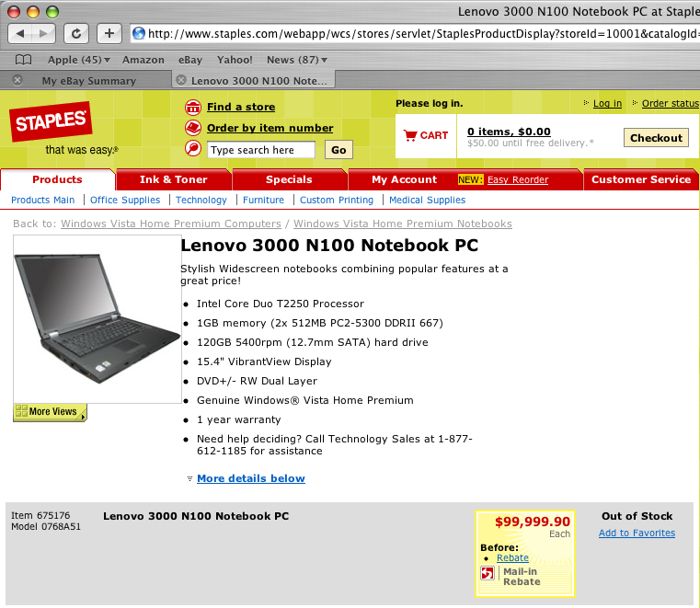Open the Ink & Toner tab
This screenshot has height=608, width=700.
[x=174, y=179]
